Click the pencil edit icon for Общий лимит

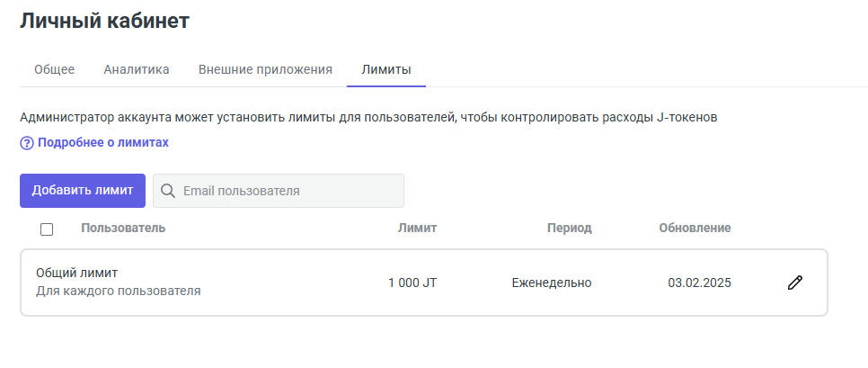tap(794, 283)
